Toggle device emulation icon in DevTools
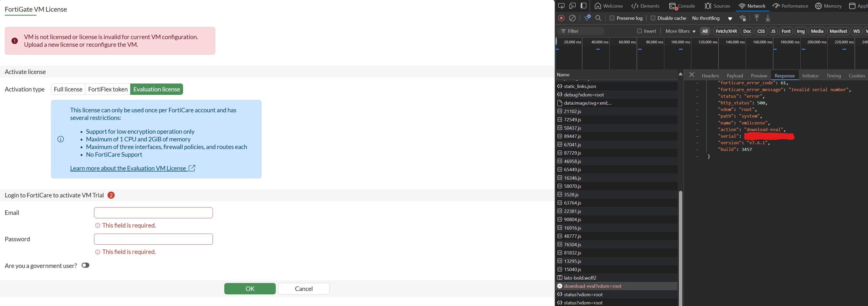The width and height of the screenshot is (868, 306). (572, 6)
